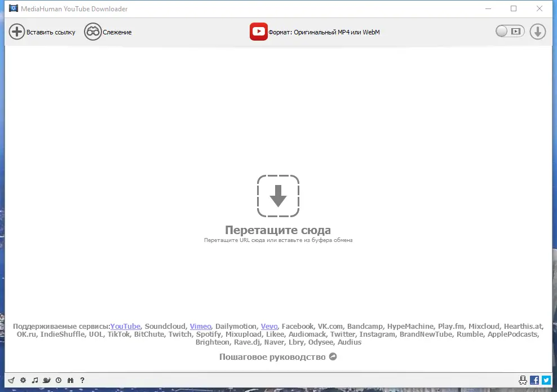This screenshot has width=557, height=392.
Task: Click the Vimeo link in supported services
Action: 200,326
